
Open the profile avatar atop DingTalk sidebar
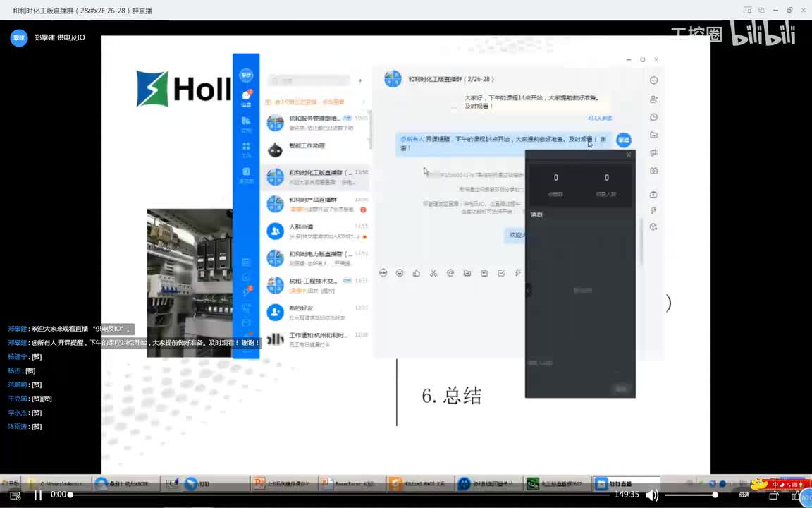[x=246, y=75]
